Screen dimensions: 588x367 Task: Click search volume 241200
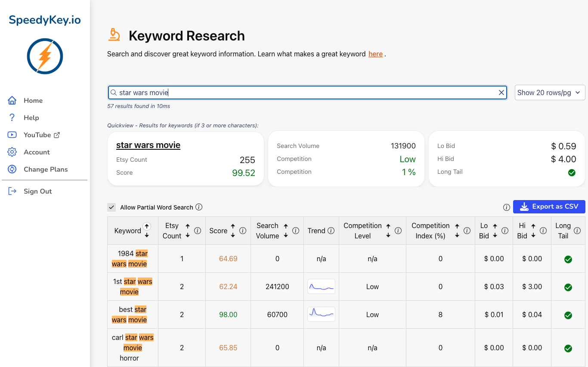[277, 287]
